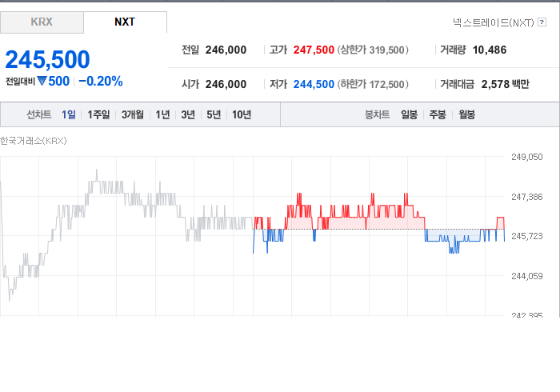The width and height of the screenshot is (560, 392).
Task: Switch to the KRX tab
Action: (42, 22)
